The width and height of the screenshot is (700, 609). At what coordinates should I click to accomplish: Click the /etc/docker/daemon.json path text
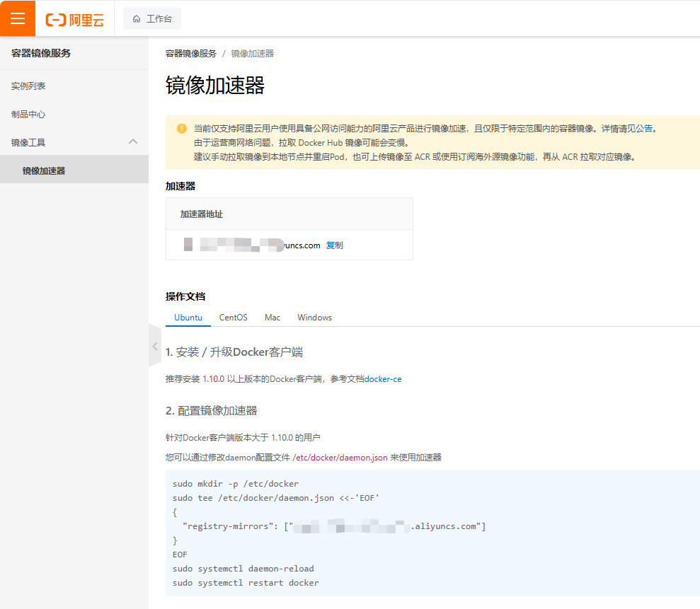click(340, 458)
